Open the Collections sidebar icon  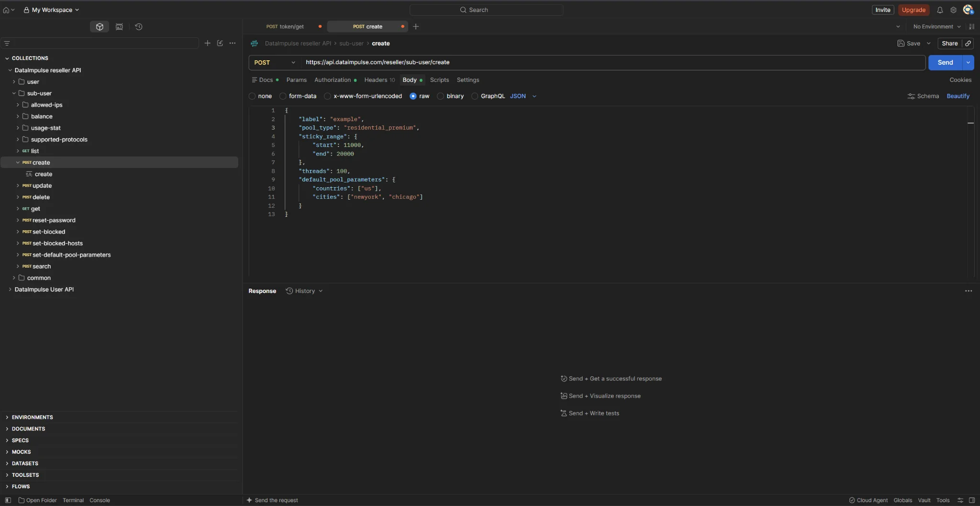tap(100, 27)
